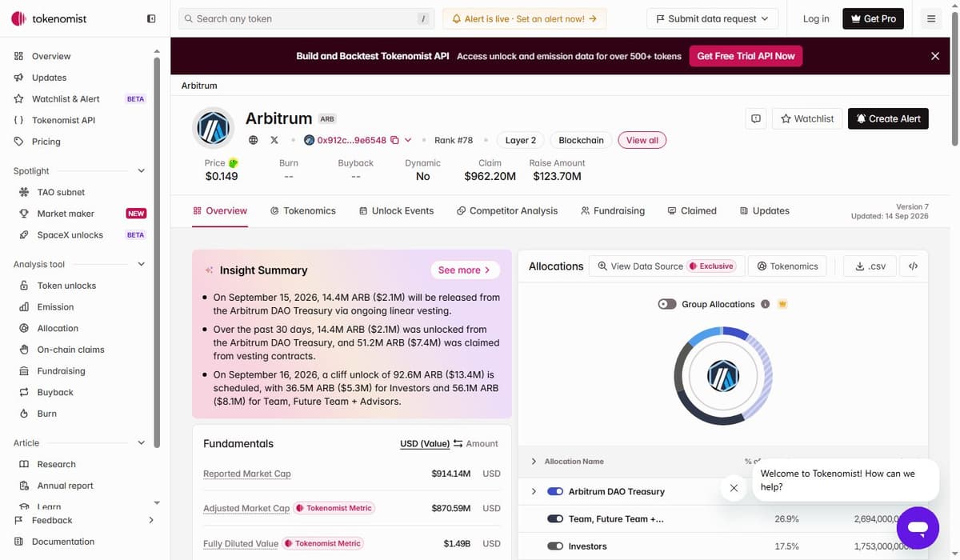The width and height of the screenshot is (960, 560).
Task: Open Watchlist & Alert in sidebar
Action: (x=66, y=98)
